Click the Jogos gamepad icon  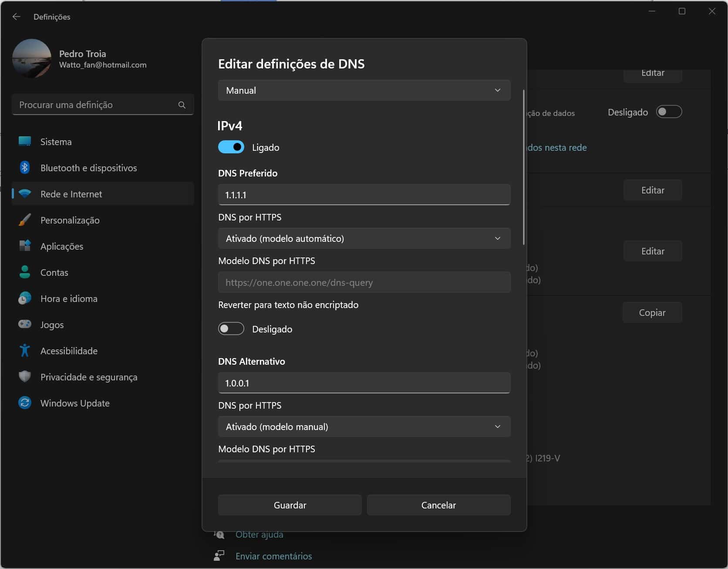25,325
